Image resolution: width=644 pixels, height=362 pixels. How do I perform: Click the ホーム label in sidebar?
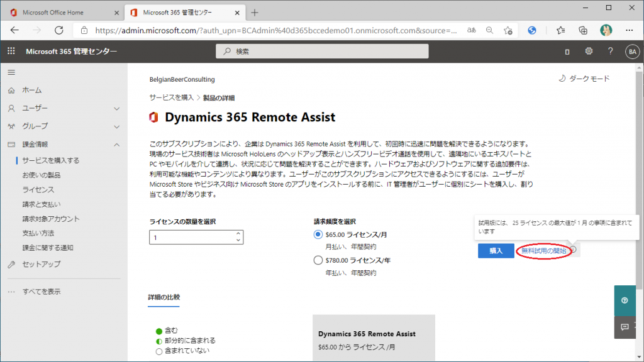point(32,90)
